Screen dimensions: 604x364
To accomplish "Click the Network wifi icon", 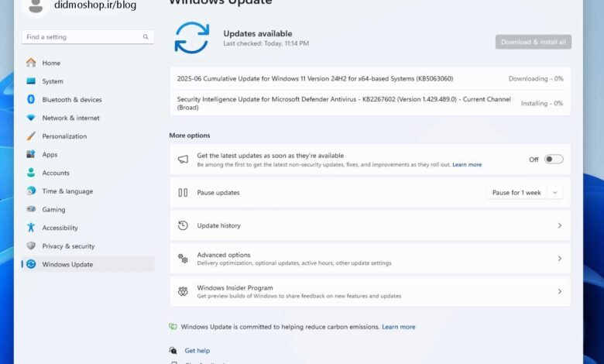I will 31,118.
